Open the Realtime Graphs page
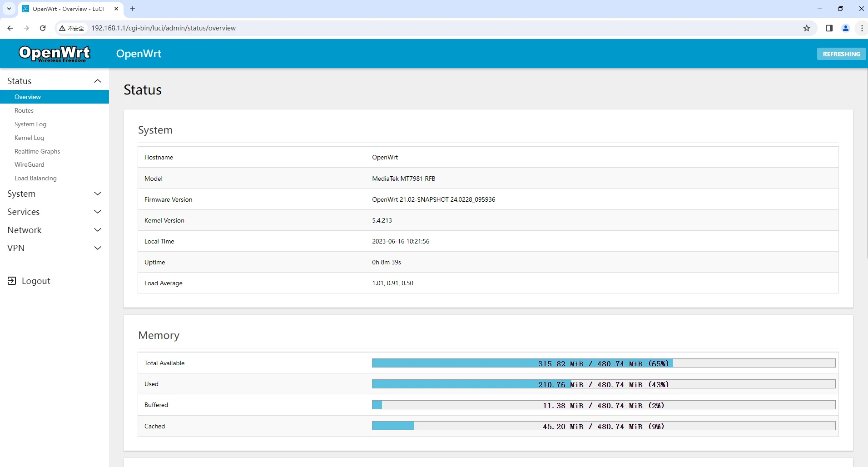Image resolution: width=868 pixels, height=467 pixels. tap(37, 151)
